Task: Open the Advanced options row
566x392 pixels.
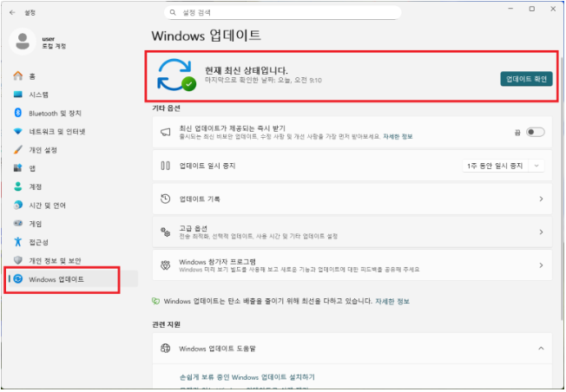Action: click(x=352, y=232)
